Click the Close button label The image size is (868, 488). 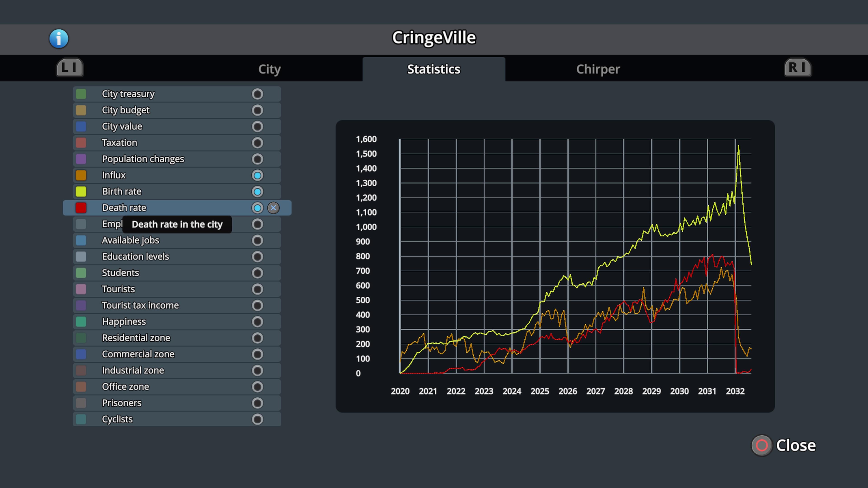click(x=796, y=445)
